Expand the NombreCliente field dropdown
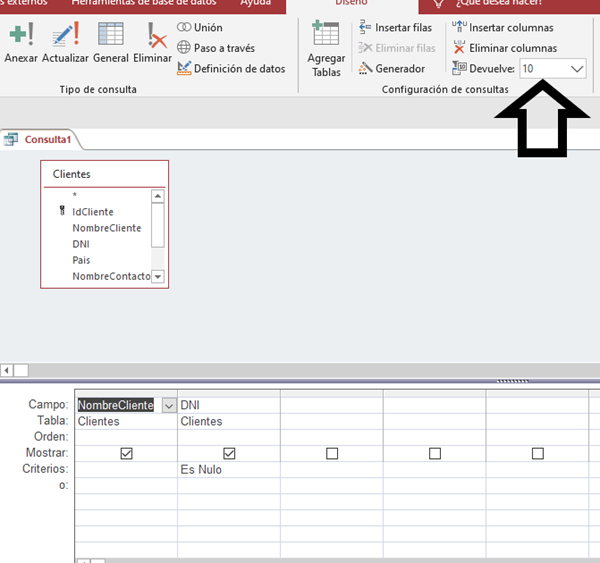 166,405
